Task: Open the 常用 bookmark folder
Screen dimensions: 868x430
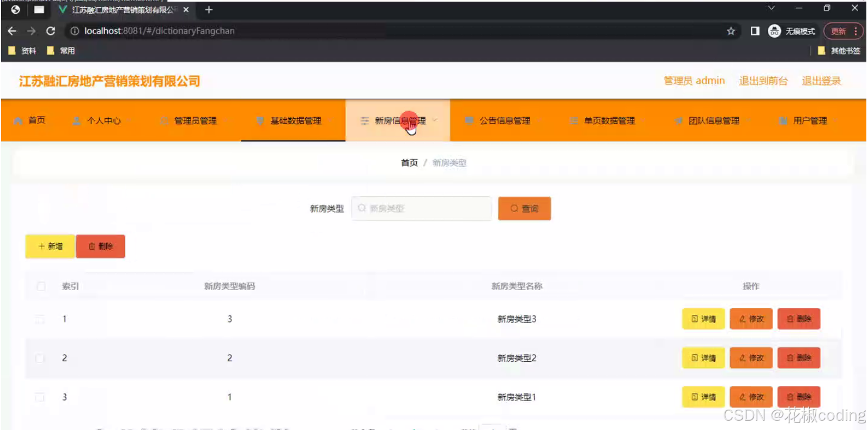Action: pyautogui.click(x=61, y=51)
